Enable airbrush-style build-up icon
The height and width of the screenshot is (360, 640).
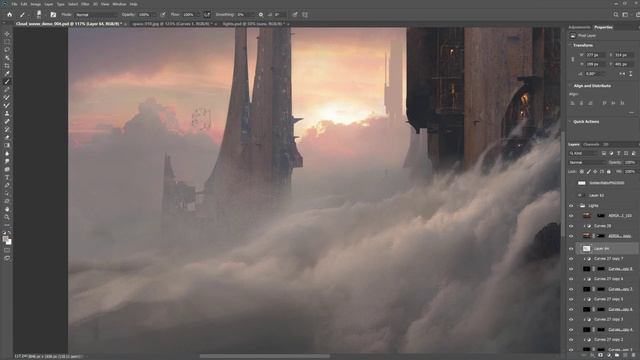[x=207, y=15]
